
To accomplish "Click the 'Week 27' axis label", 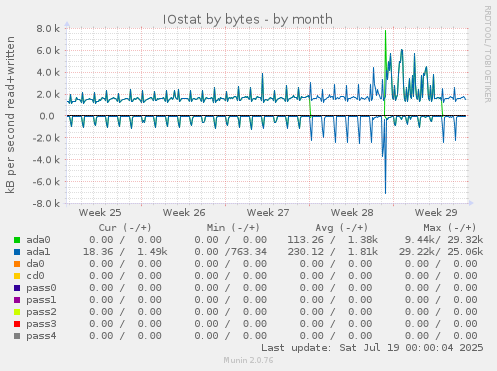I will coord(268,213).
